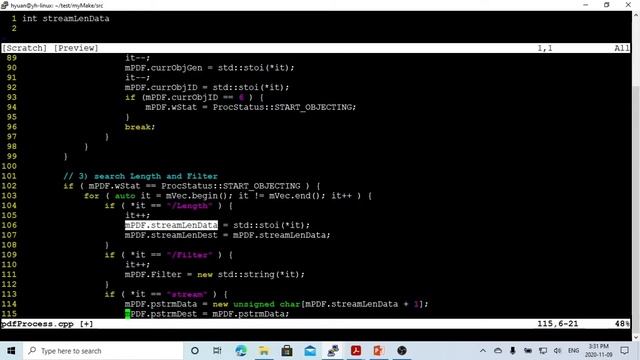Open Mail app from the taskbar
Screen dimensions: 640x360
(x=310, y=351)
